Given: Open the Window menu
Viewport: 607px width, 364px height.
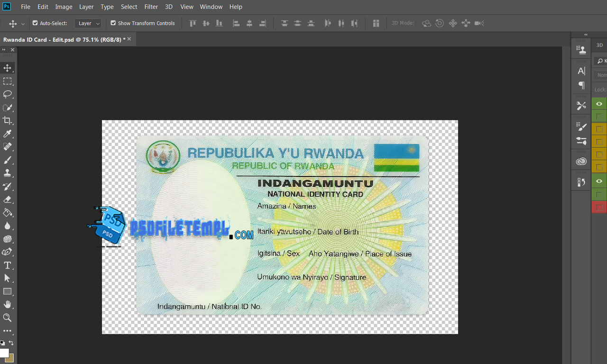Looking at the screenshot, I should [211, 7].
